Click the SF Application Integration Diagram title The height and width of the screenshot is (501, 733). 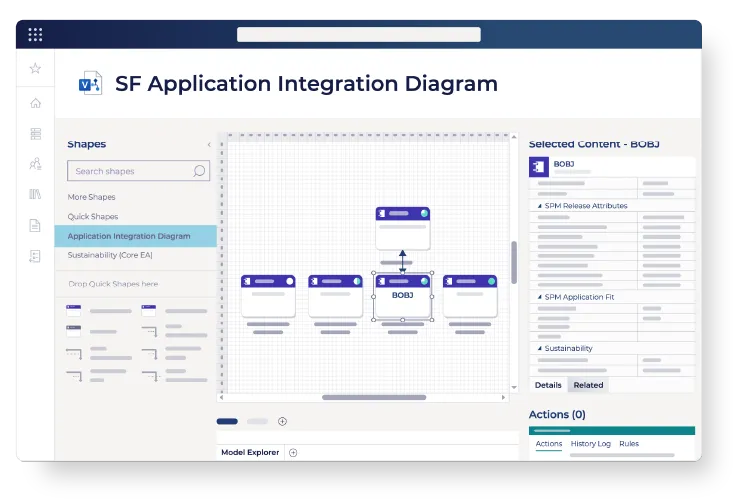(306, 84)
